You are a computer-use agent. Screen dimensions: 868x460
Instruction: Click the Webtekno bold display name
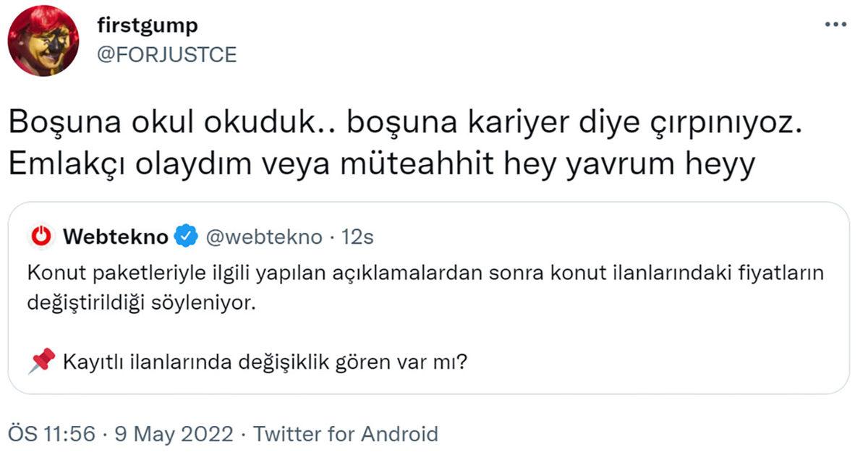[116, 234]
